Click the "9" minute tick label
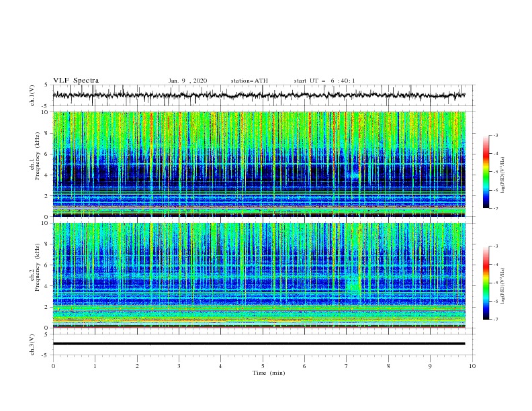Viewport: 532px width, 411px height. point(430,366)
